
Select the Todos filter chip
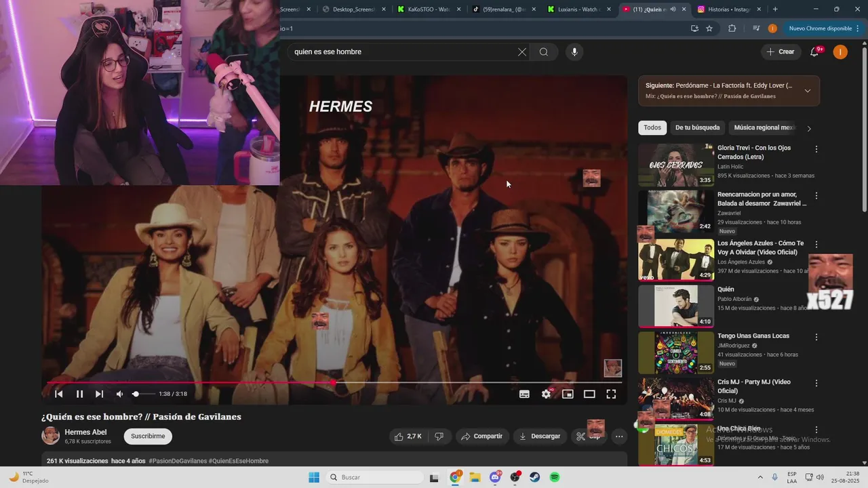tap(652, 127)
